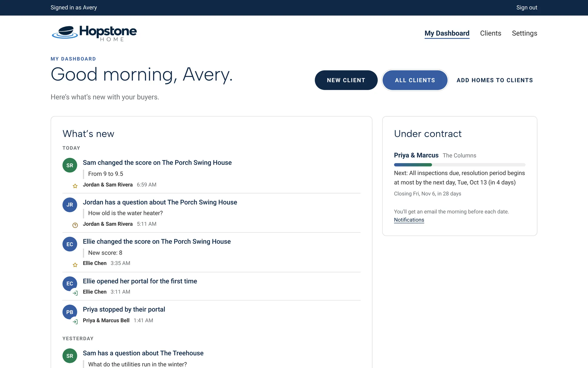Open Priya & Marcus under contract
Image resolution: width=588 pixels, height=368 pixels.
(x=416, y=155)
